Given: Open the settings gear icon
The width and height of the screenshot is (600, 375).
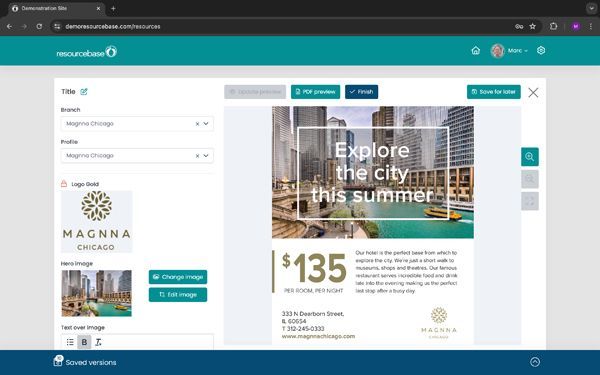Looking at the screenshot, I should click(x=541, y=51).
